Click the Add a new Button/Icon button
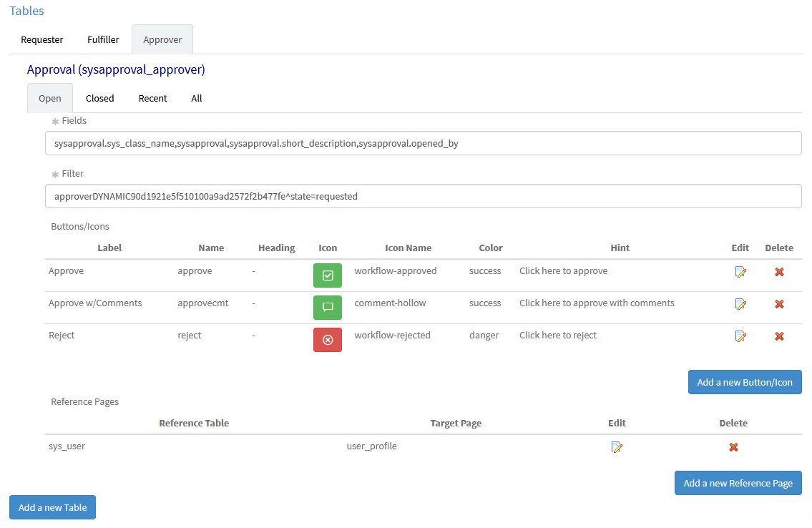The width and height of the screenshot is (812, 528). click(x=744, y=381)
